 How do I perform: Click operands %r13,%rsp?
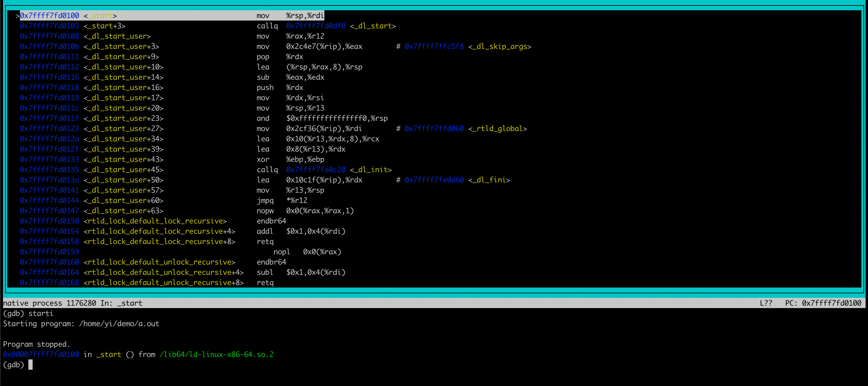[x=305, y=191]
